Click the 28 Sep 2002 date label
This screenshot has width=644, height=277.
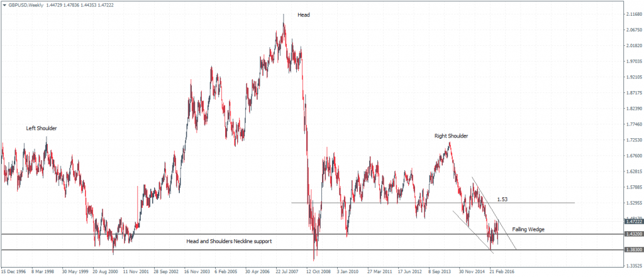[165, 272]
